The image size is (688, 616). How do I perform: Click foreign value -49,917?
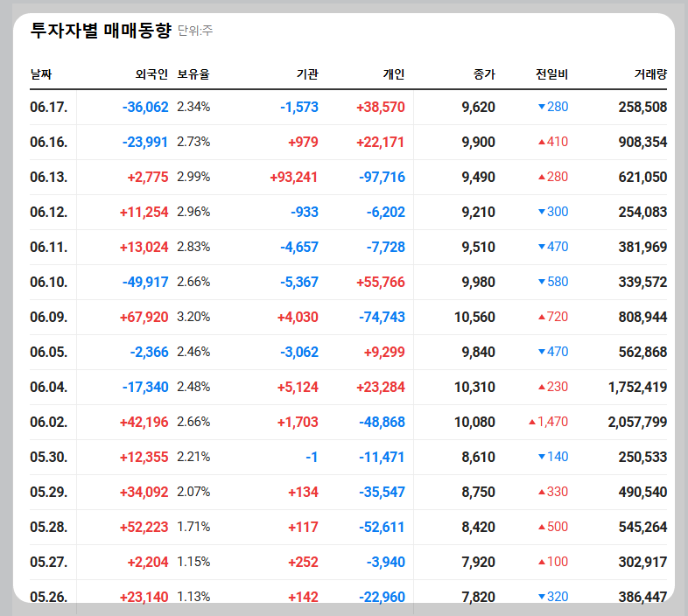145,282
